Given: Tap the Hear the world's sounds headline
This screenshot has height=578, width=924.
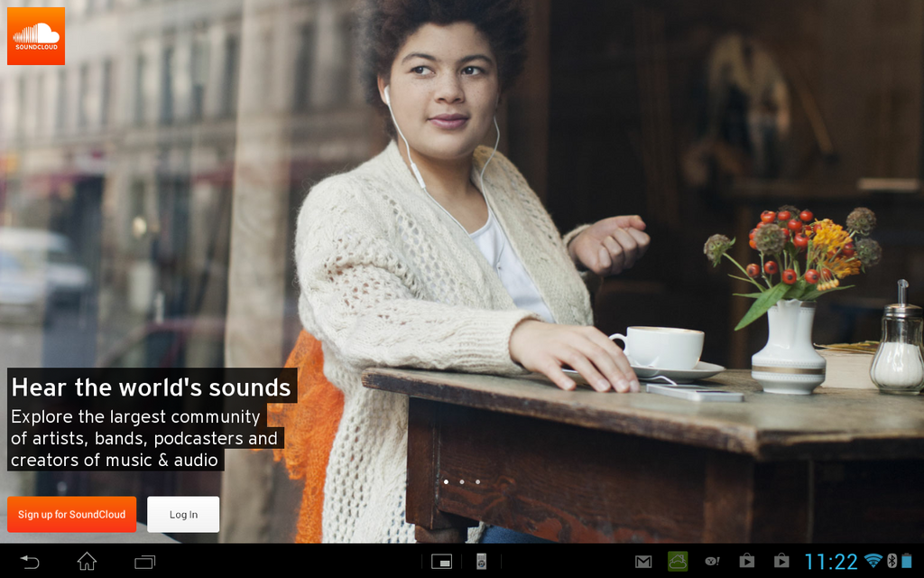Looking at the screenshot, I should tap(151, 387).
